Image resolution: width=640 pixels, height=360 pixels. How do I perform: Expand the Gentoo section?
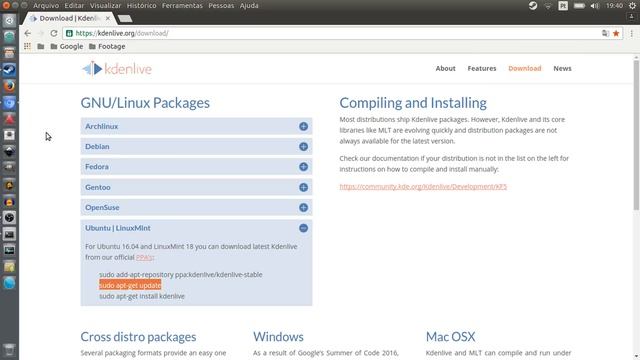[196, 187]
